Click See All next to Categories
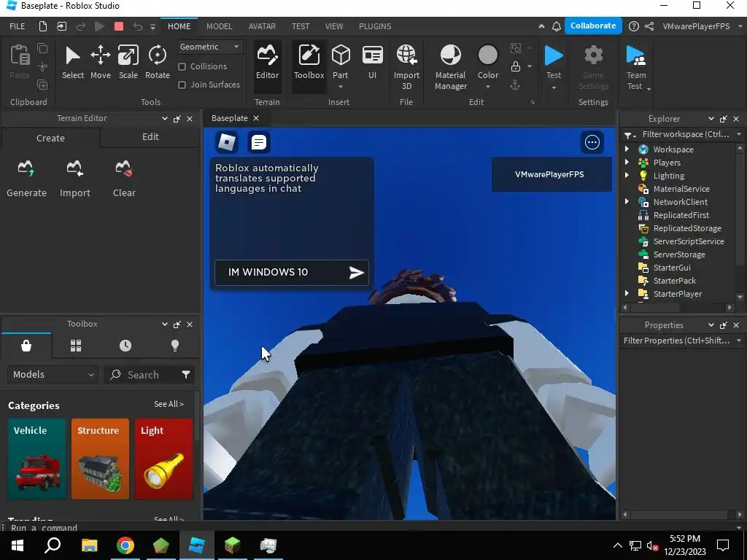The height and width of the screenshot is (560, 747). pos(169,404)
